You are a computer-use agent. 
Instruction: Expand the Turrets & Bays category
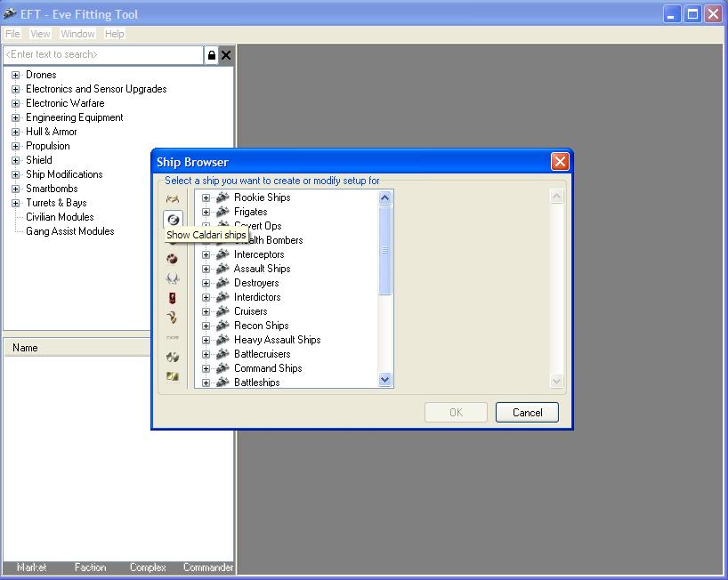pos(15,203)
